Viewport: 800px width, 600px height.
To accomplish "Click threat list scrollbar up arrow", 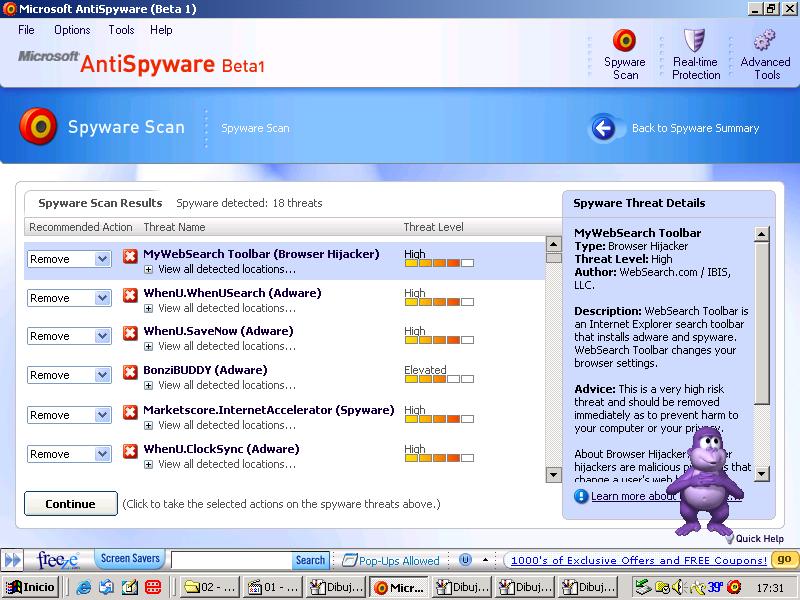I will click(554, 244).
